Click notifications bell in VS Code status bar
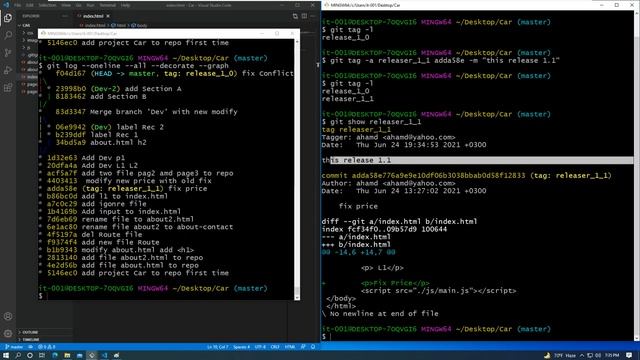Screen dimensions: 640x360 click(313, 347)
